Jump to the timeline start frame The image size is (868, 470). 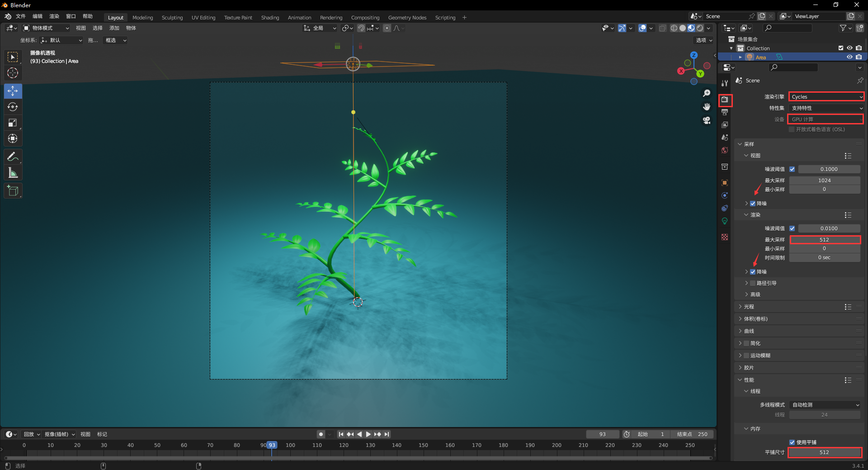pyautogui.click(x=341, y=434)
